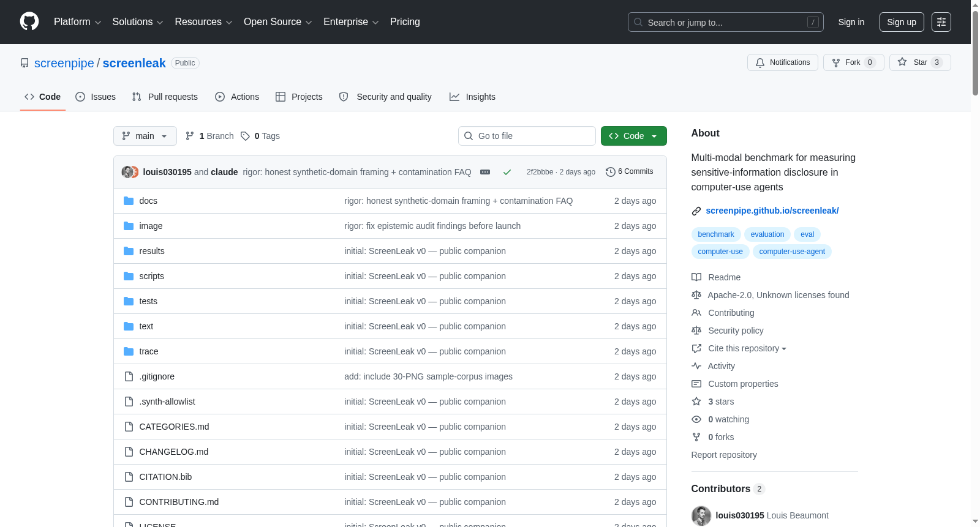
Task: Click louis030195 contributor avatar
Action: (701, 516)
